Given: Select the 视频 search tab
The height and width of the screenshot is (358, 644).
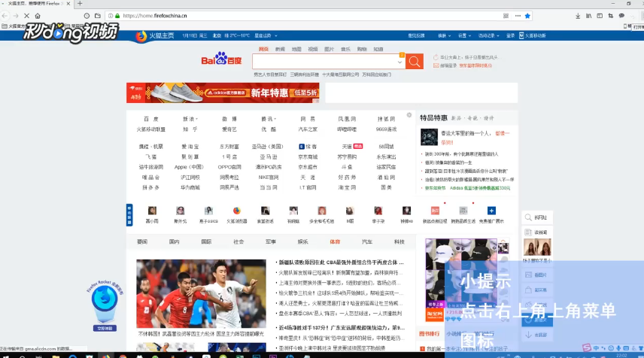Looking at the screenshot, I should coord(313,50).
